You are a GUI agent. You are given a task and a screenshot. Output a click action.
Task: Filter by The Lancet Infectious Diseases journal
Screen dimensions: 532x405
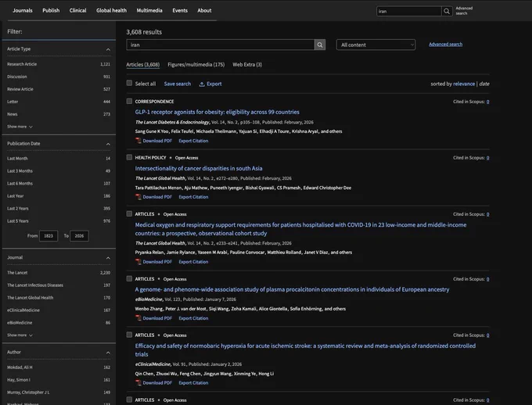pos(59,285)
